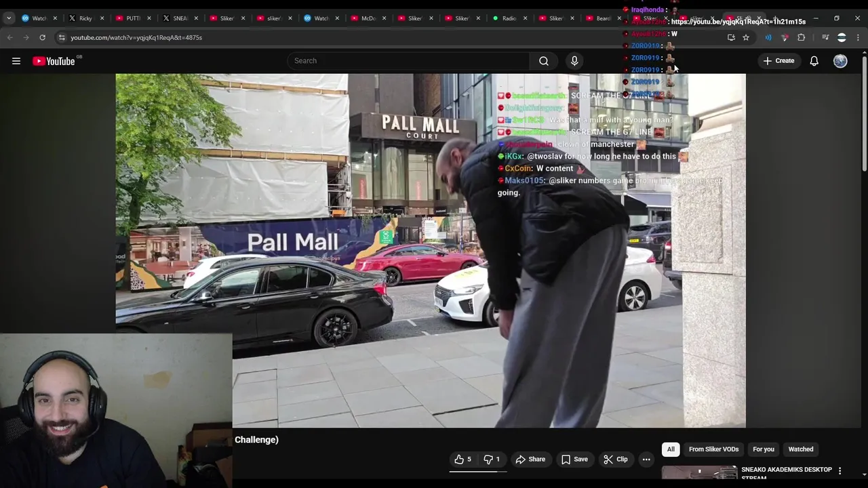Reload the page in browser
This screenshot has height=488, width=868.
42,37
